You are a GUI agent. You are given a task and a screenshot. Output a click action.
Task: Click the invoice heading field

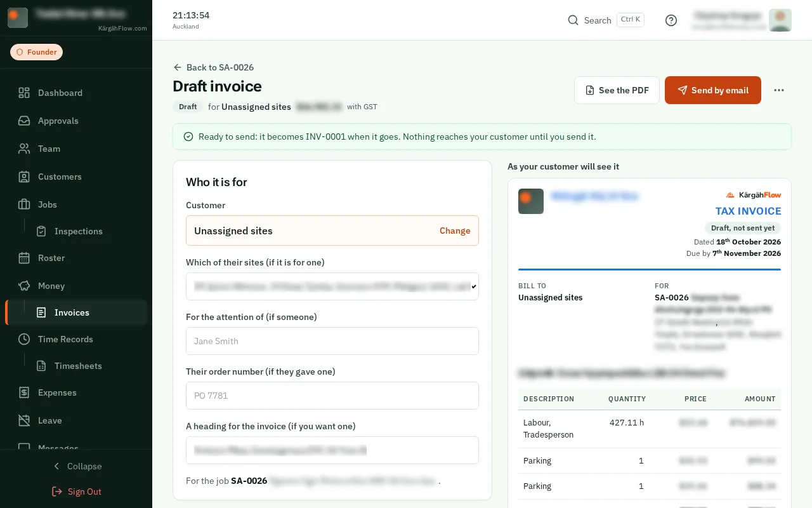332,450
